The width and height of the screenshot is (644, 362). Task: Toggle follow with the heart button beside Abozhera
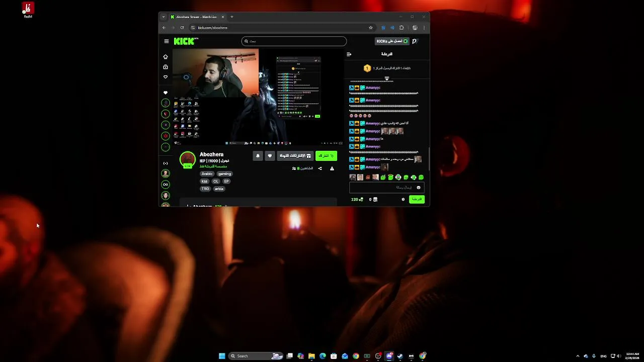270,156
